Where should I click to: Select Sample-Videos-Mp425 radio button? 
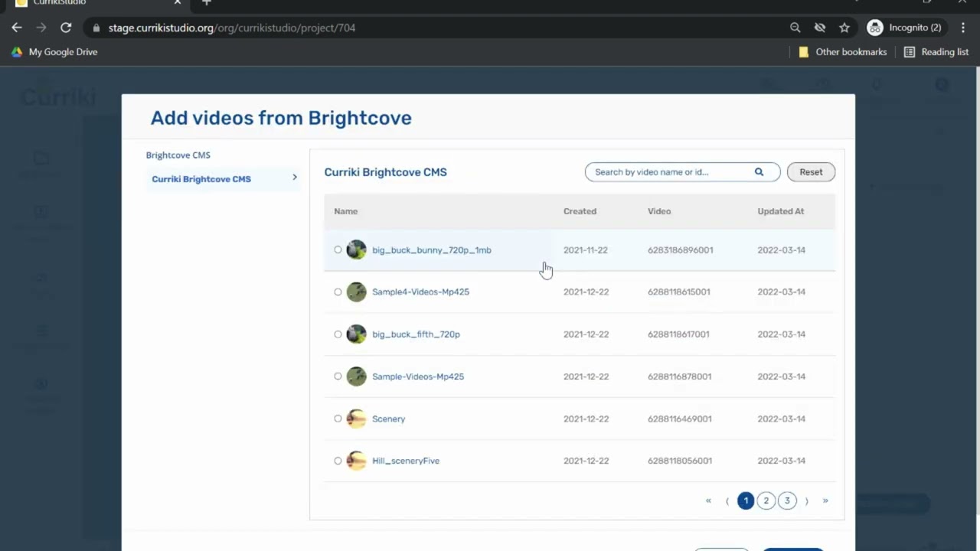click(x=338, y=376)
